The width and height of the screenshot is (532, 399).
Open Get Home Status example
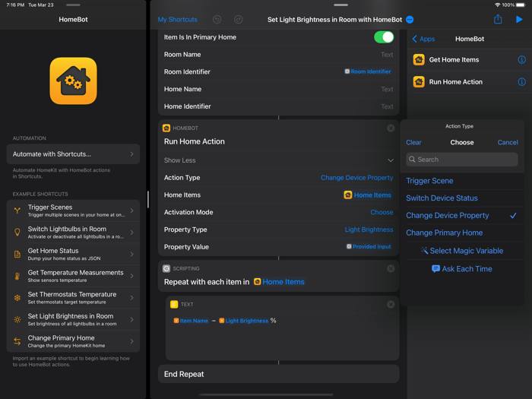tap(73, 254)
